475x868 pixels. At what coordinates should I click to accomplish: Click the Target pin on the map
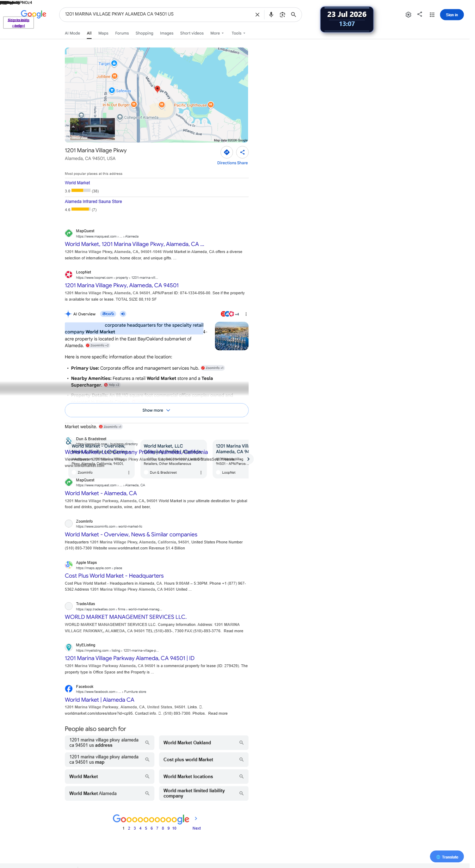[114, 63]
